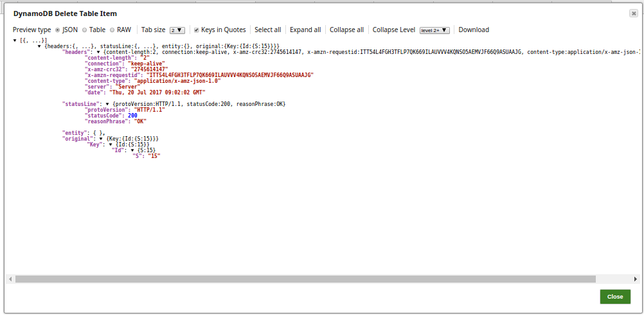Select the RAW preview type radio button

coord(112,30)
